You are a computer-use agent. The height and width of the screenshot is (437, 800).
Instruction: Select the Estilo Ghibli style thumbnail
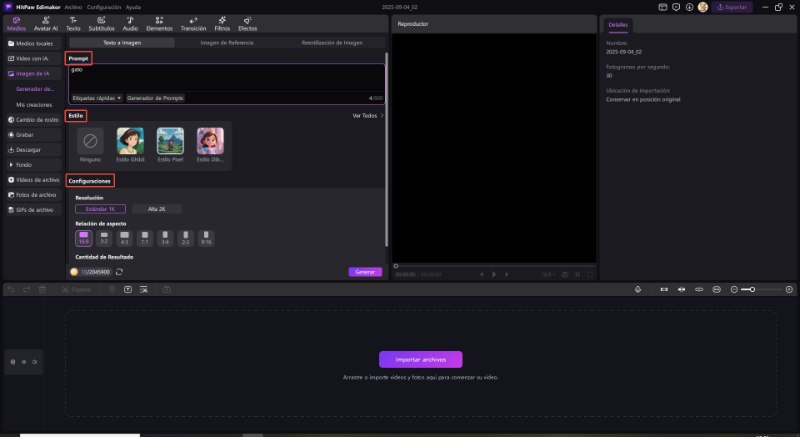tap(130, 141)
